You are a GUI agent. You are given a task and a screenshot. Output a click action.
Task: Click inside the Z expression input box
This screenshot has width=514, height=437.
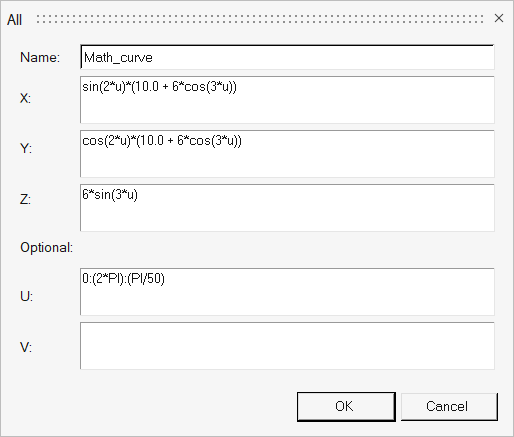287,208
